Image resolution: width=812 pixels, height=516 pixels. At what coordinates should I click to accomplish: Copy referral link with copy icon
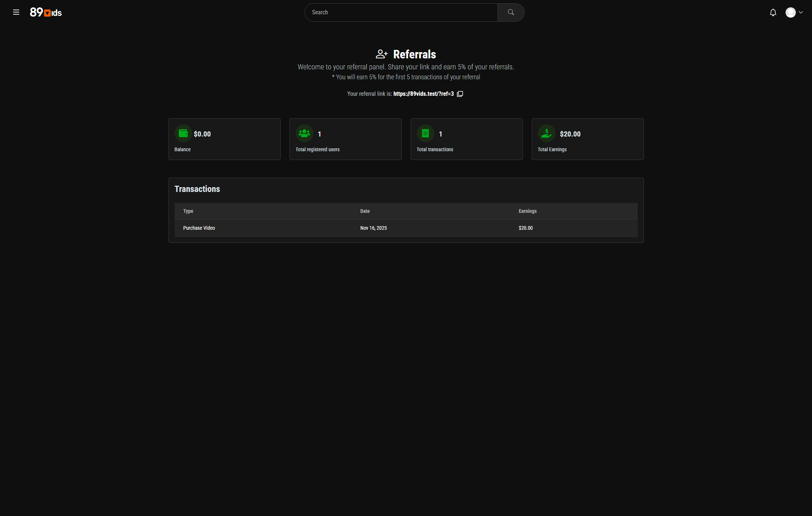(460, 94)
